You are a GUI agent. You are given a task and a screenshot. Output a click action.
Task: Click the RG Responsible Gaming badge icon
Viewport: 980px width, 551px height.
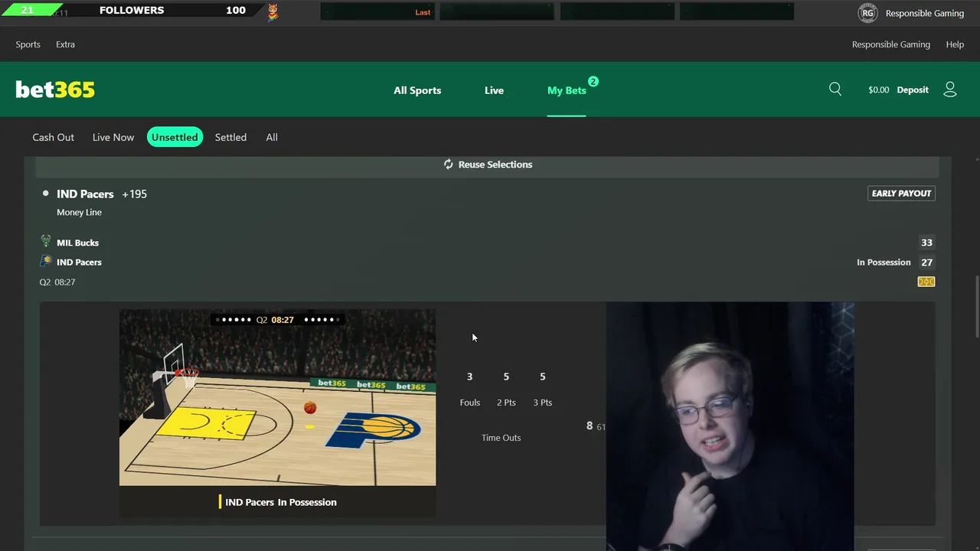[867, 13]
